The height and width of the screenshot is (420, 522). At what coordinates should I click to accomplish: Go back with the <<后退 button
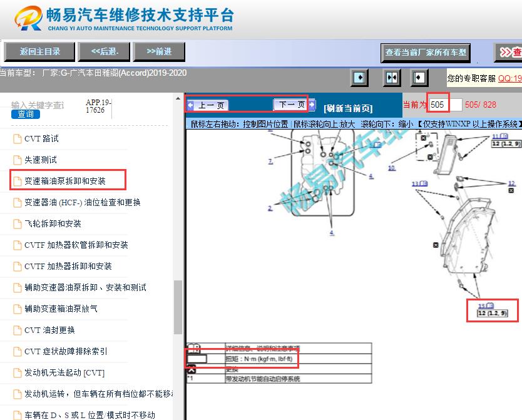click(104, 51)
